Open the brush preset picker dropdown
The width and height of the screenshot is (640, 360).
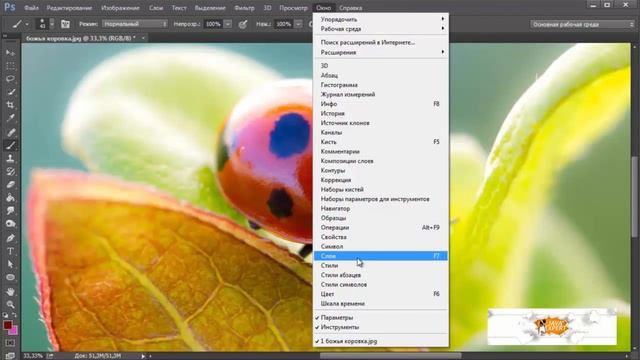click(x=52, y=24)
